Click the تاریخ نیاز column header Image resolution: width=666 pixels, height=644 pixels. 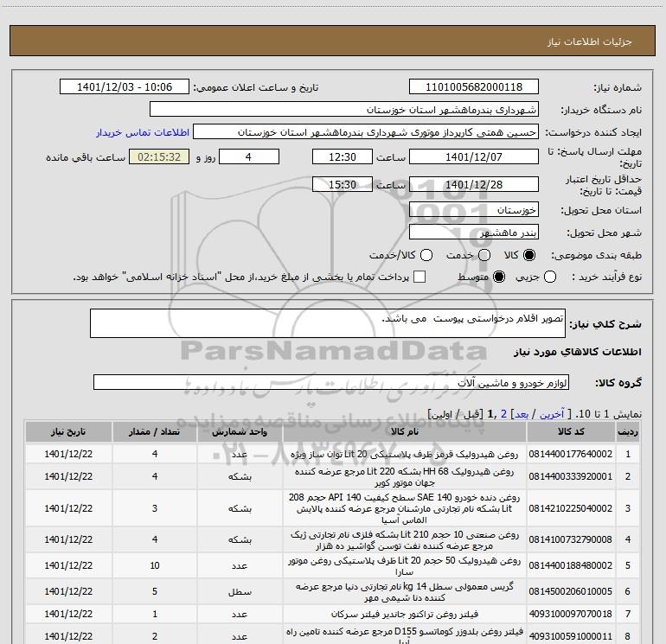[x=68, y=431]
